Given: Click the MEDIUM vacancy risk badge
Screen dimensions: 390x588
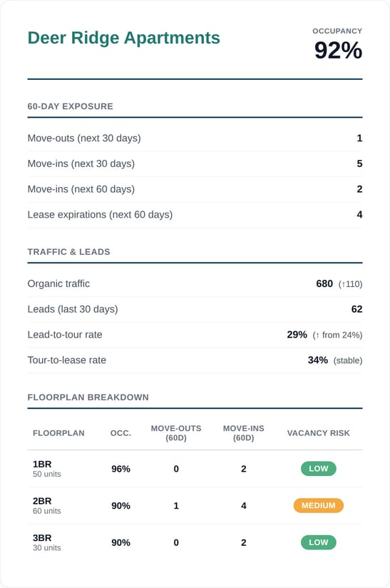Looking at the screenshot, I should click(319, 505).
